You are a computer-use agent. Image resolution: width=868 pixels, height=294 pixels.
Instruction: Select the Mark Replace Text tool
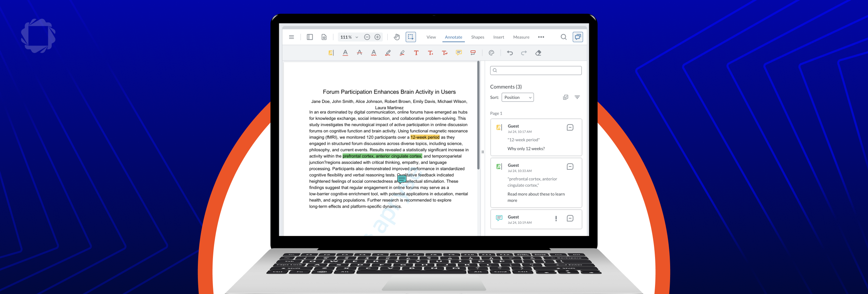point(445,53)
